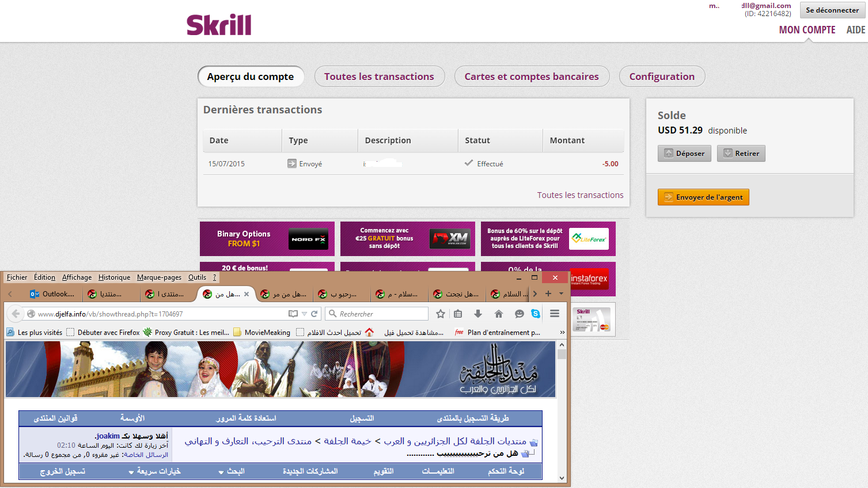Open Débuter avec Firefox bookmark

click(x=103, y=332)
